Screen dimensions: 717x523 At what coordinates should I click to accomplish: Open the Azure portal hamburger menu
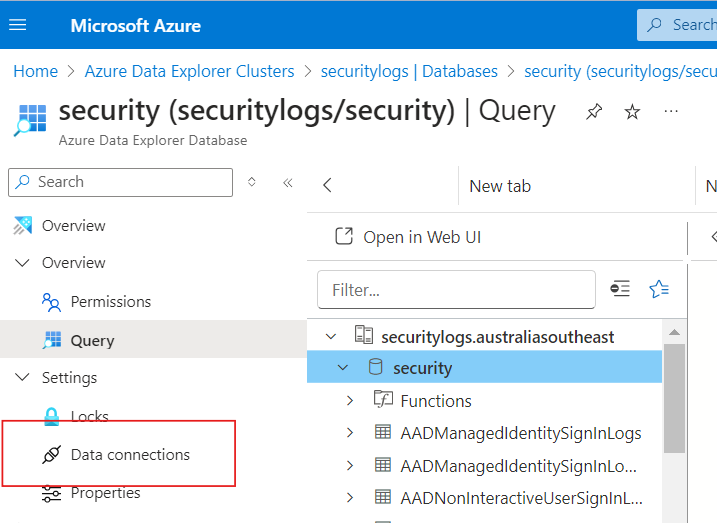tap(18, 25)
